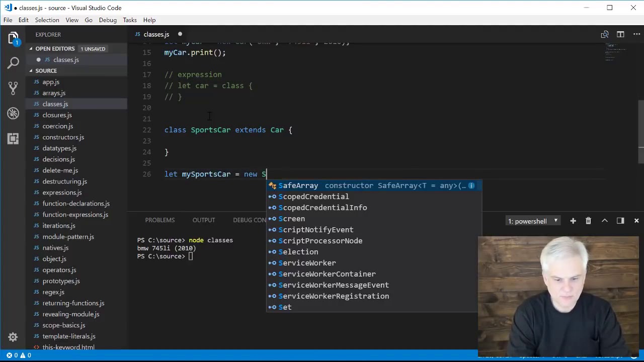Open the View menu
This screenshot has width=644, height=362.
(72, 20)
